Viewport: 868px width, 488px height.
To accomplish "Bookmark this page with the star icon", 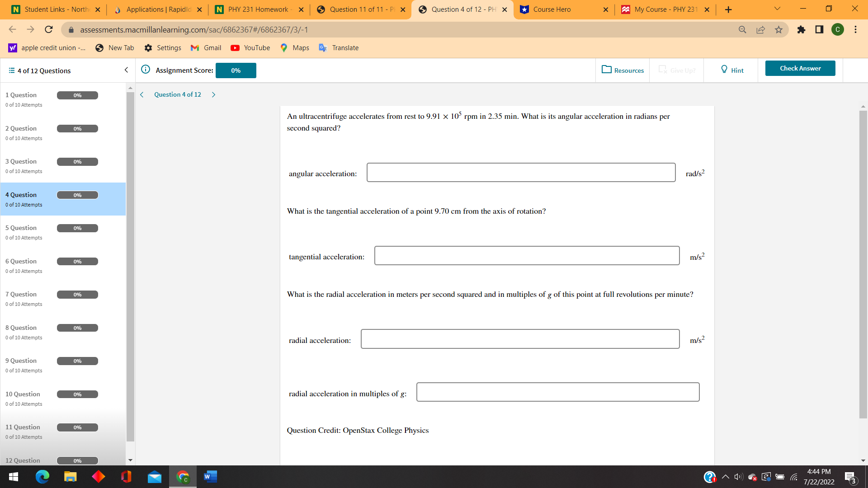I will pyautogui.click(x=778, y=30).
